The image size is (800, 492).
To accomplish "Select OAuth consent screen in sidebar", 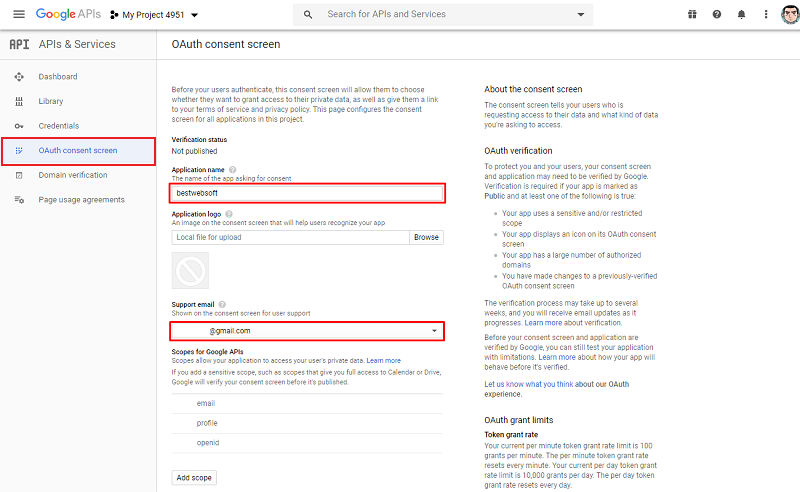I will [x=79, y=151].
